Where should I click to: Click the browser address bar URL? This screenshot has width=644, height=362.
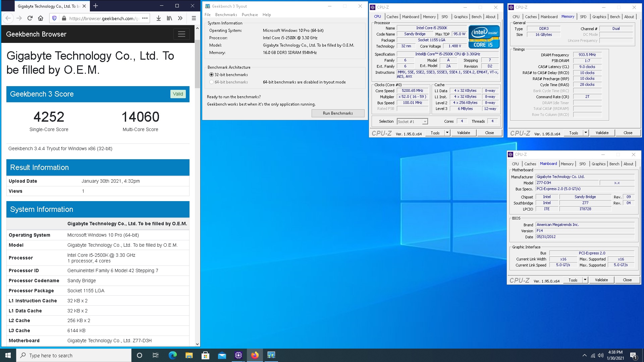pos(104,18)
